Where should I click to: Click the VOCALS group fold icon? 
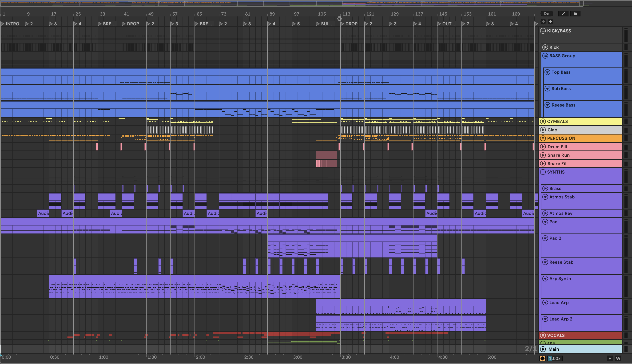click(x=543, y=335)
